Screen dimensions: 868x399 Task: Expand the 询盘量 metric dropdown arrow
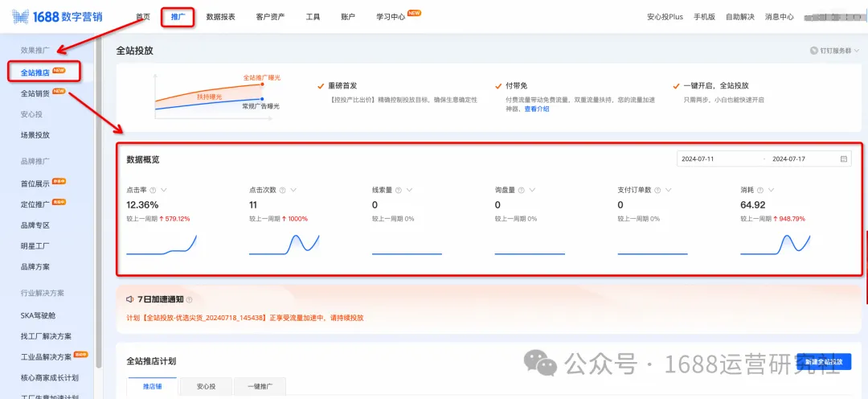tap(532, 190)
